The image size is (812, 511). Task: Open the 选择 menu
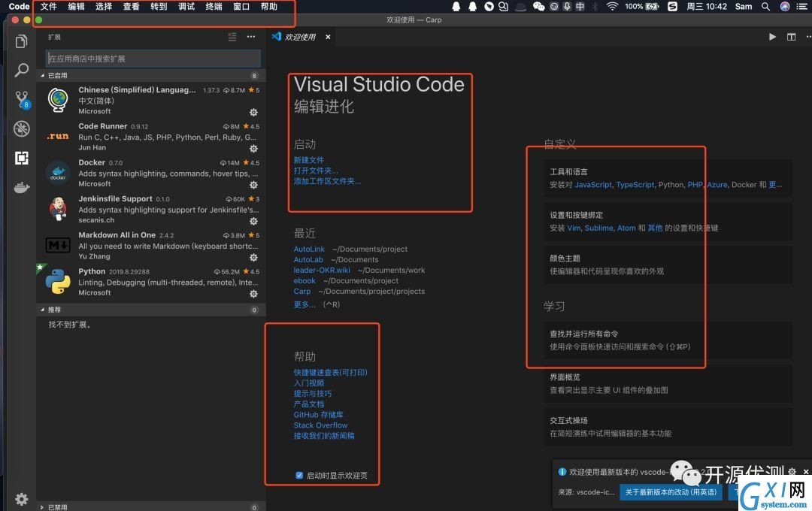104,7
